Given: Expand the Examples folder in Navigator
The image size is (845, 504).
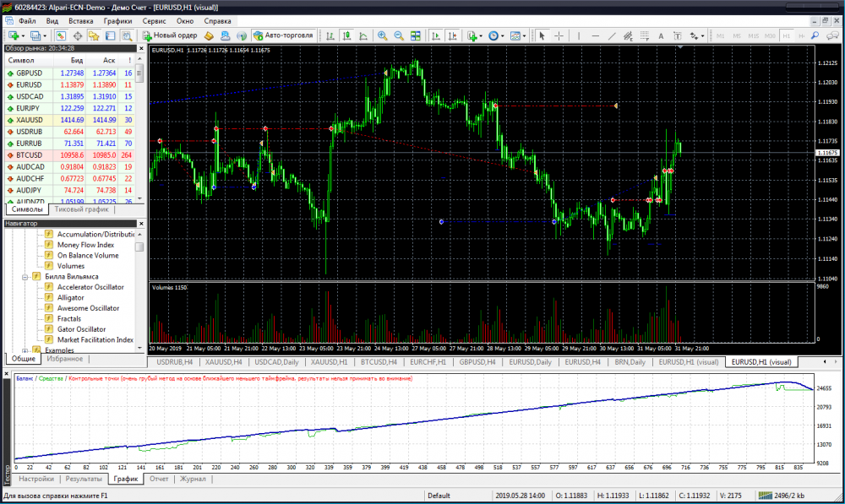Looking at the screenshot, I should tap(25, 350).
